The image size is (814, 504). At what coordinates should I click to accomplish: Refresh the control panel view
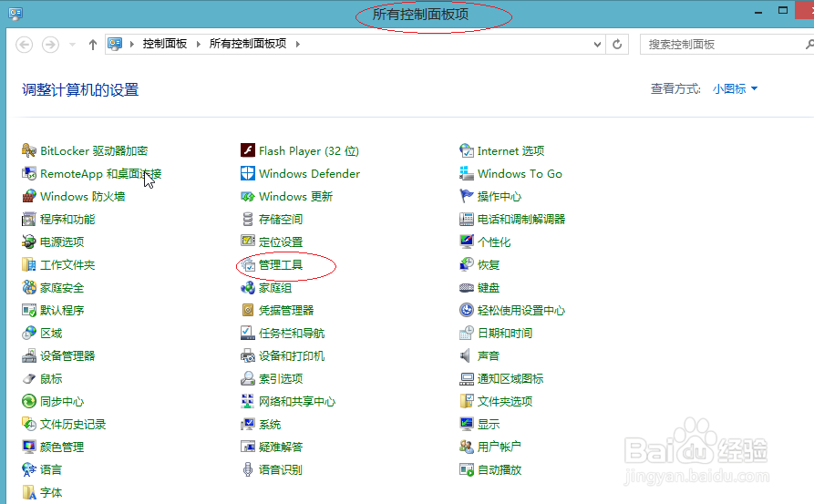[617, 44]
